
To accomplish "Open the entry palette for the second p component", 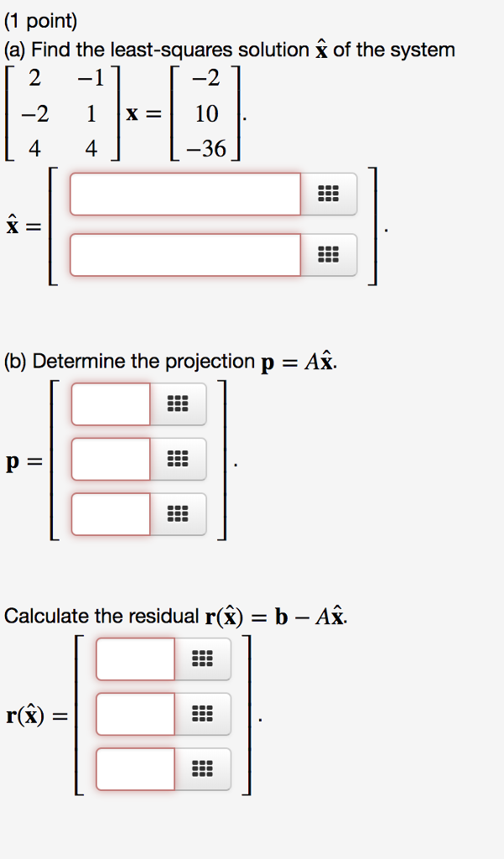I will (178, 460).
